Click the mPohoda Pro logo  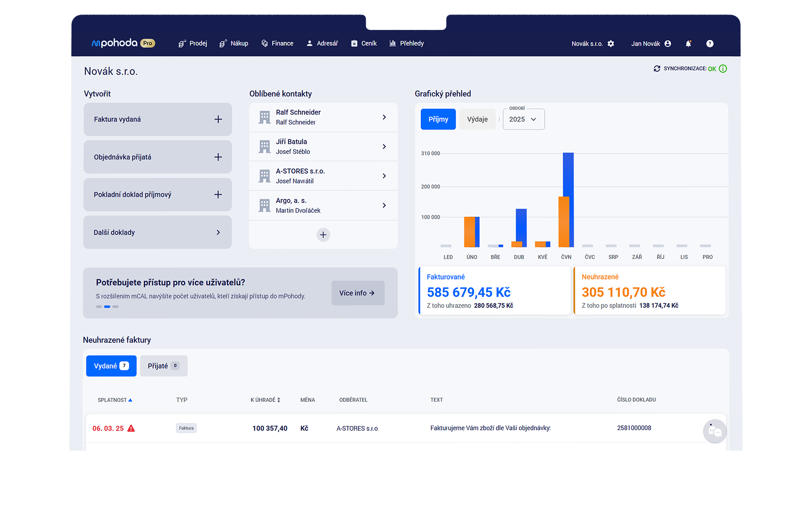[x=123, y=43]
